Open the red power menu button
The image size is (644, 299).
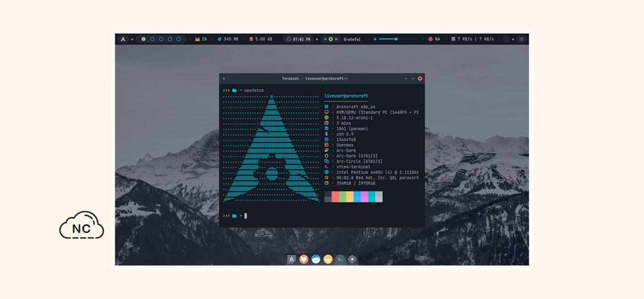(x=521, y=39)
